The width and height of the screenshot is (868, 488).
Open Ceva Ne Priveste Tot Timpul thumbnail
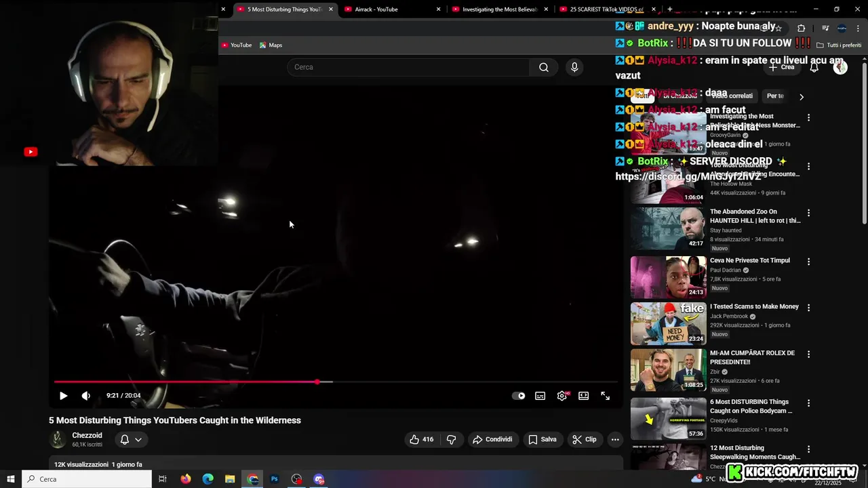(x=668, y=277)
